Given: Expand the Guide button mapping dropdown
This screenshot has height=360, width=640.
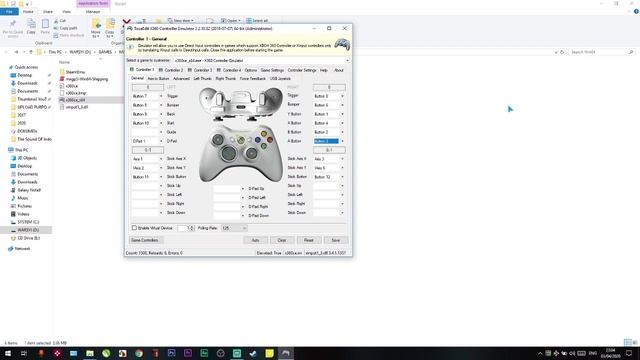Looking at the screenshot, I should (x=161, y=132).
